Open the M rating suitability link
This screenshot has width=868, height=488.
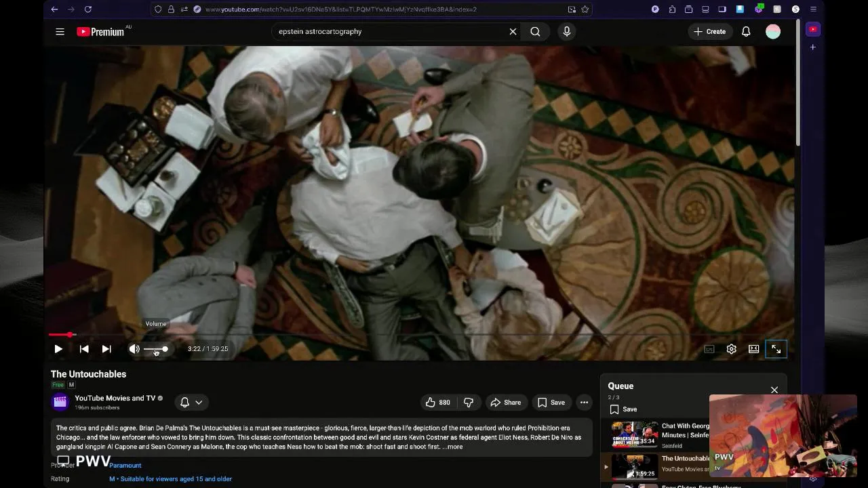(171, 479)
